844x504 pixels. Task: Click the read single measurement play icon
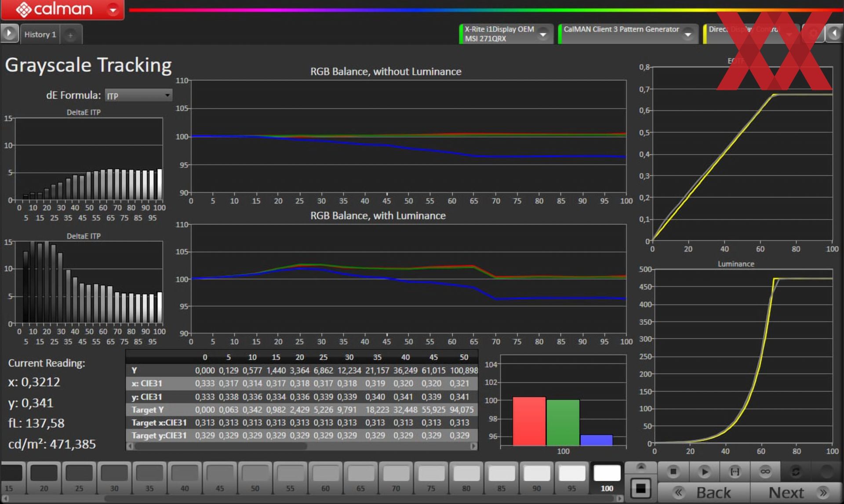pyautogui.click(x=704, y=471)
